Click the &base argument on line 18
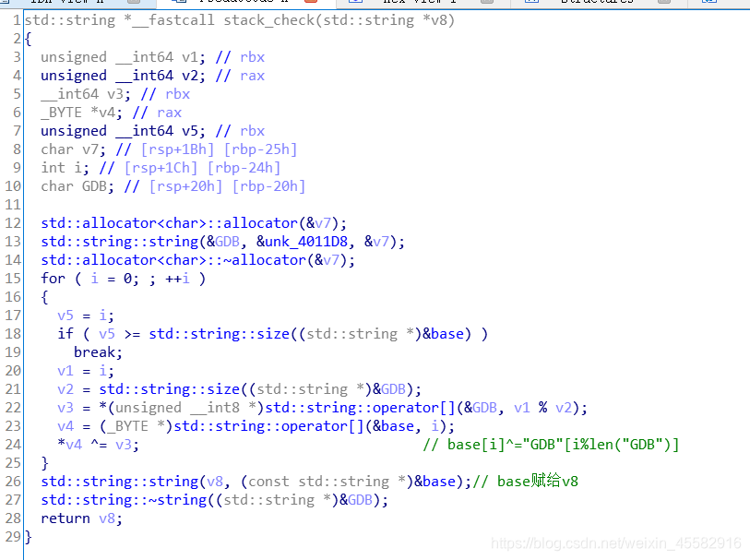 (x=444, y=334)
